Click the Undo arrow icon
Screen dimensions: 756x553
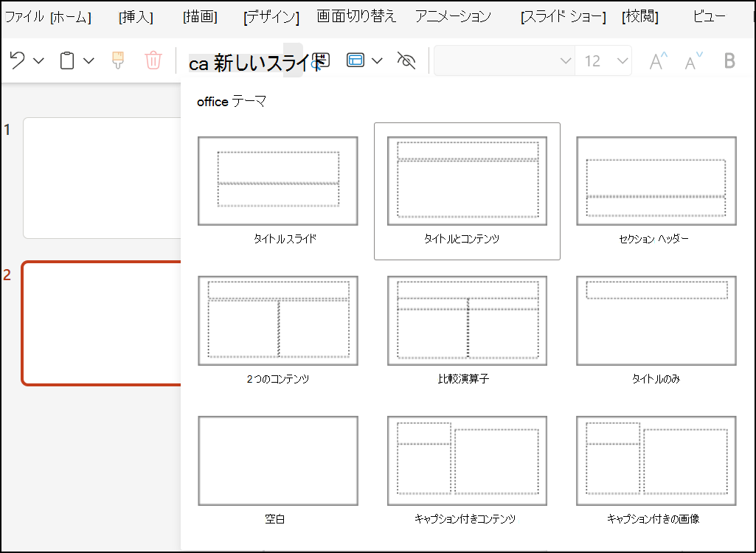[x=18, y=60]
